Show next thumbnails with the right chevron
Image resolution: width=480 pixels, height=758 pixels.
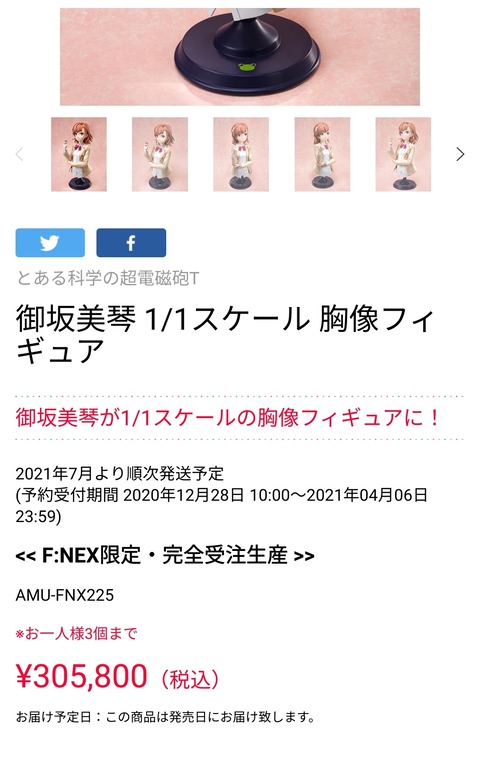coord(460,154)
